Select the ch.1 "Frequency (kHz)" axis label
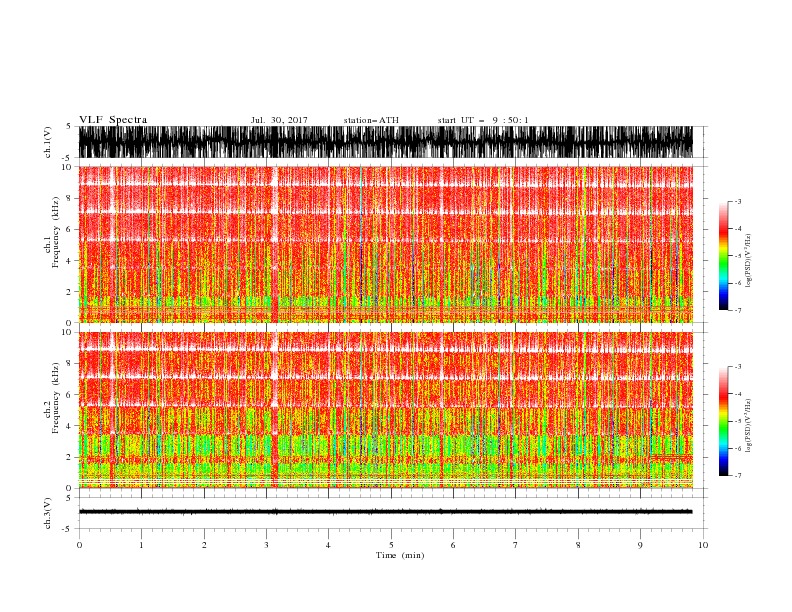 point(55,232)
